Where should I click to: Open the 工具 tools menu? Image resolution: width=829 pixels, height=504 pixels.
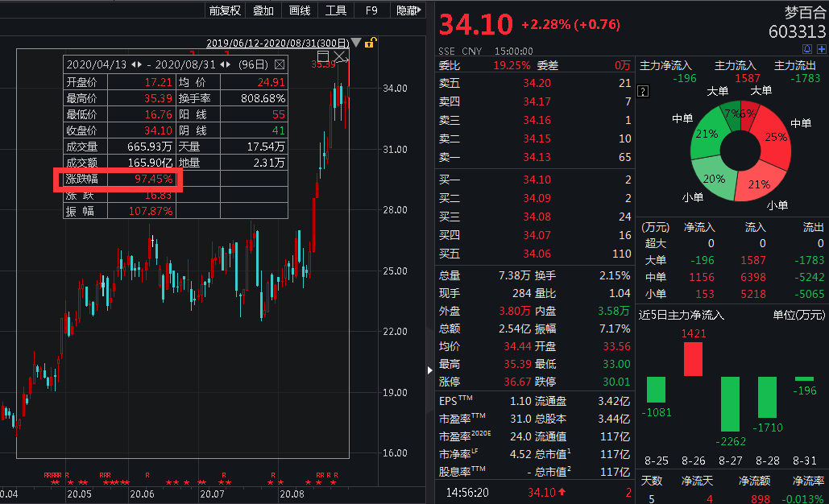335,10
